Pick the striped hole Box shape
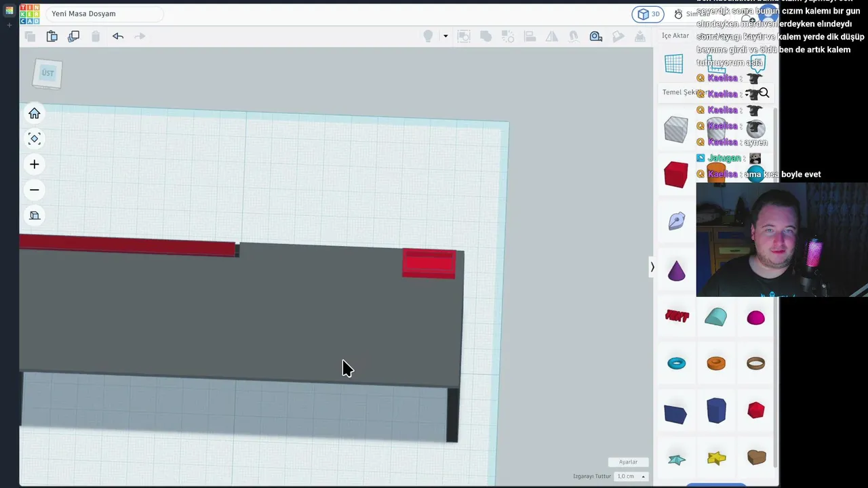868x488 pixels. coord(676,129)
